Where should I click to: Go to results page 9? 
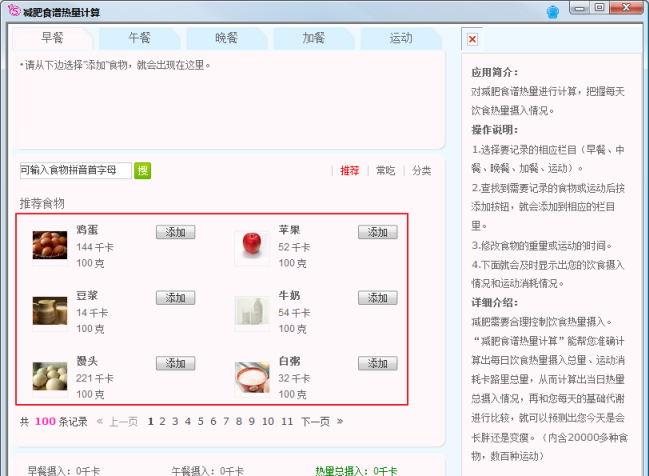click(x=252, y=421)
